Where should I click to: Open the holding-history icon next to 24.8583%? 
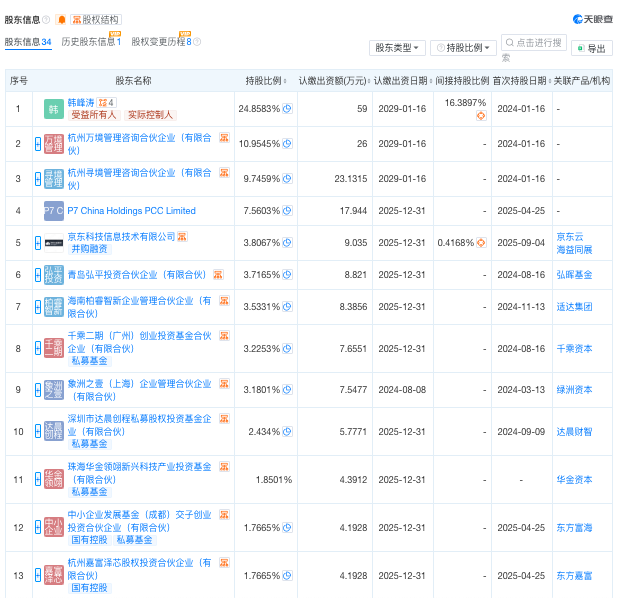tap(288, 107)
